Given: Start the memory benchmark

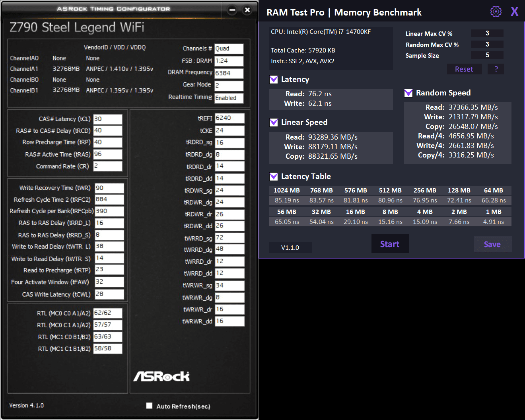Looking at the screenshot, I should (390, 244).
